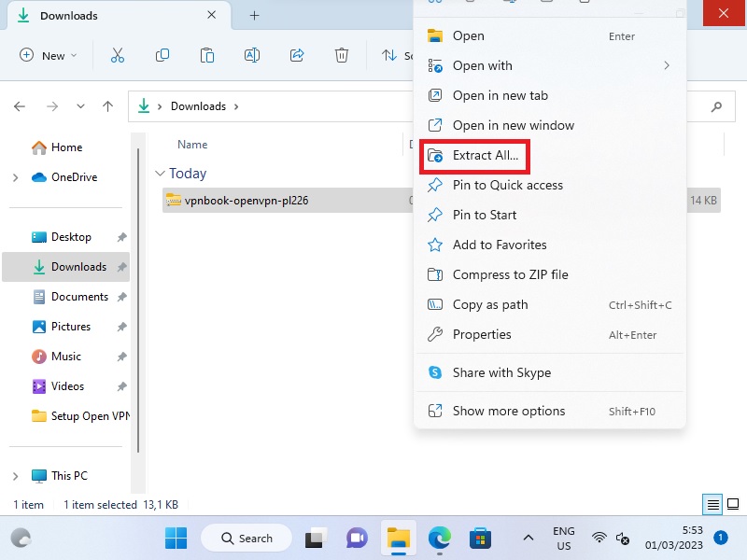This screenshot has width=747, height=560.
Task: Click the Rename icon in toolbar
Action: point(251,55)
